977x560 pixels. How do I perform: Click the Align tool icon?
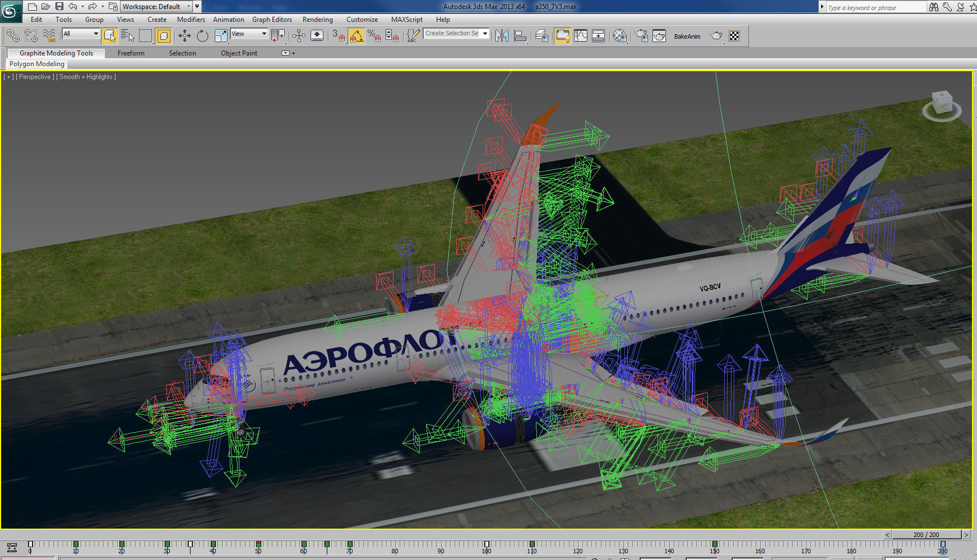coord(520,36)
